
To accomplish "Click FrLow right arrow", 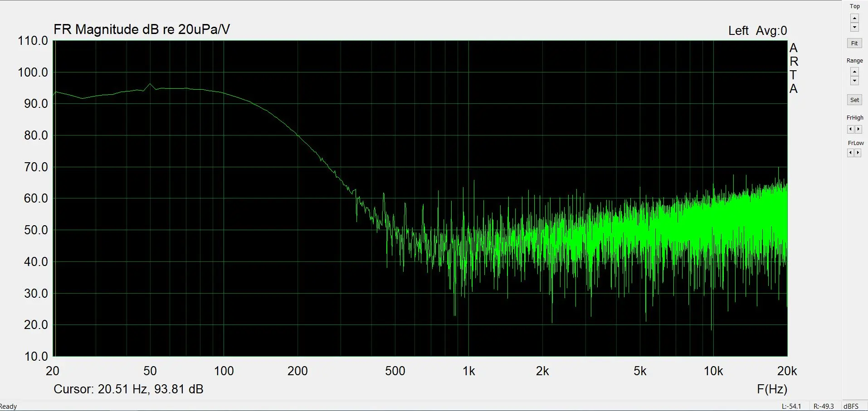I will (x=858, y=153).
